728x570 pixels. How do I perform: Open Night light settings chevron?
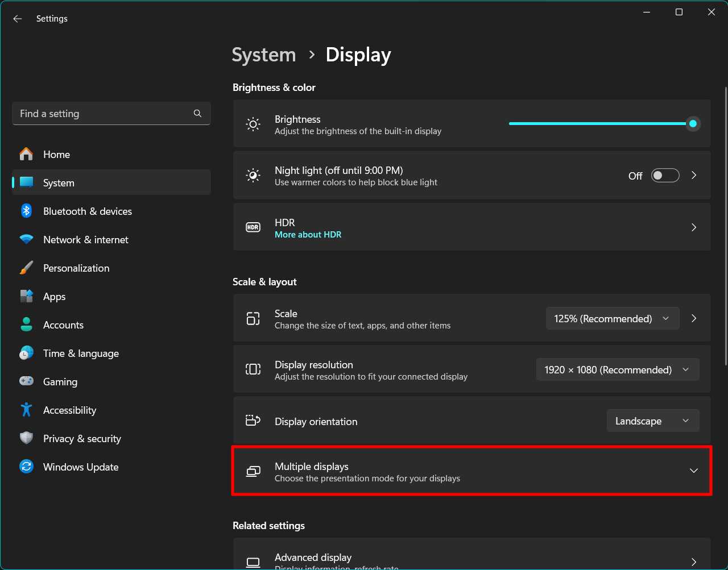point(694,176)
